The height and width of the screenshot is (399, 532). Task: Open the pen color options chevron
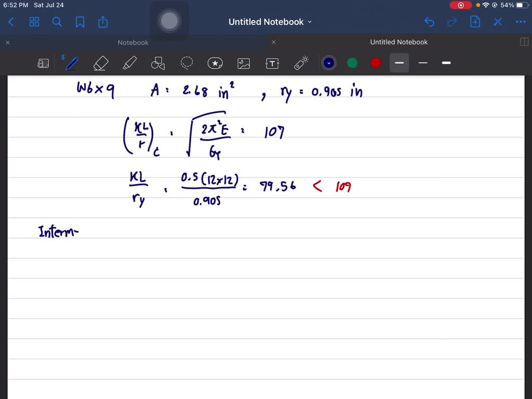click(x=329, y=62)
